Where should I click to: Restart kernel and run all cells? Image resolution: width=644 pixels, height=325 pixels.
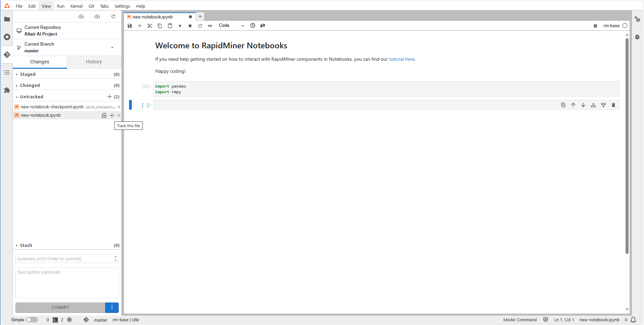click(210, 26)
